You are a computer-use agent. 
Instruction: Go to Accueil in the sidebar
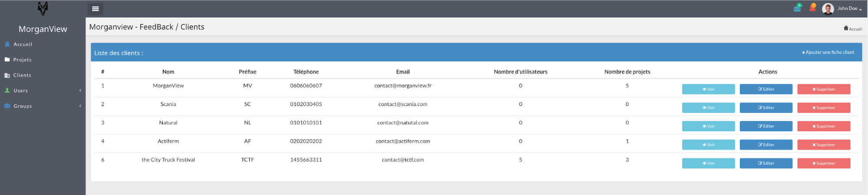pos(23,44)
